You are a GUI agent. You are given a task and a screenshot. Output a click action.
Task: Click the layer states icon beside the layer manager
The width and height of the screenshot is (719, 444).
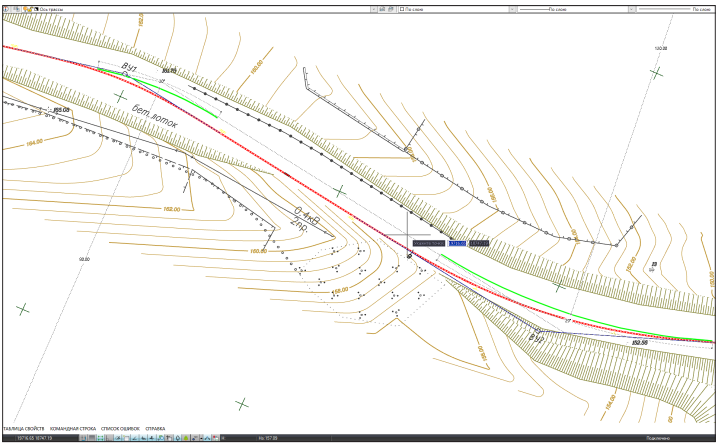17,9
